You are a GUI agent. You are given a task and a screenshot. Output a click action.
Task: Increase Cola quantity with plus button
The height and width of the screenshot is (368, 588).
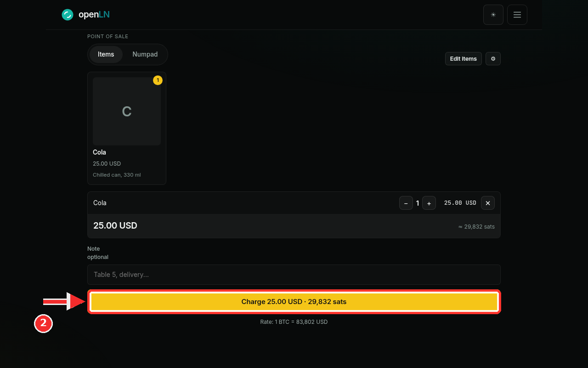(429, 203)
